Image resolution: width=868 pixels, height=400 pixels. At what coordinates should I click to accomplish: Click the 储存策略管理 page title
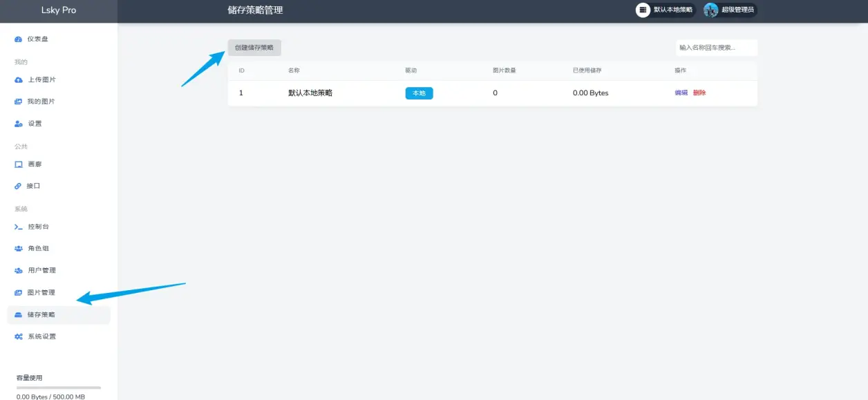click(255, 10)
